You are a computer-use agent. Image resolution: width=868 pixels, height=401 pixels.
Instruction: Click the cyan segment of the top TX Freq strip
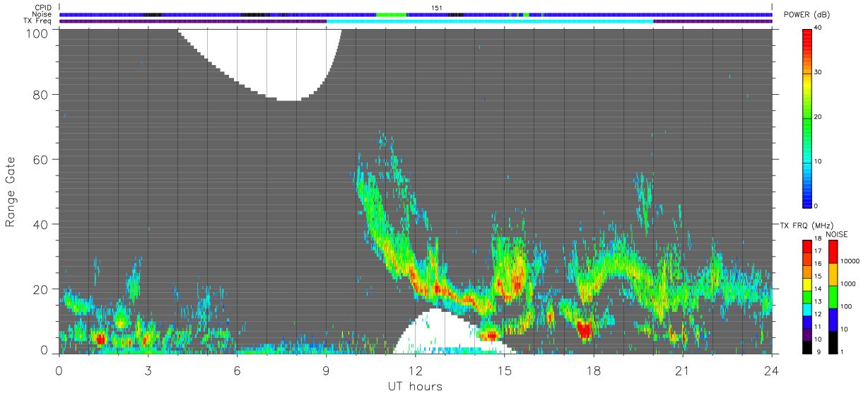(490, 21)
